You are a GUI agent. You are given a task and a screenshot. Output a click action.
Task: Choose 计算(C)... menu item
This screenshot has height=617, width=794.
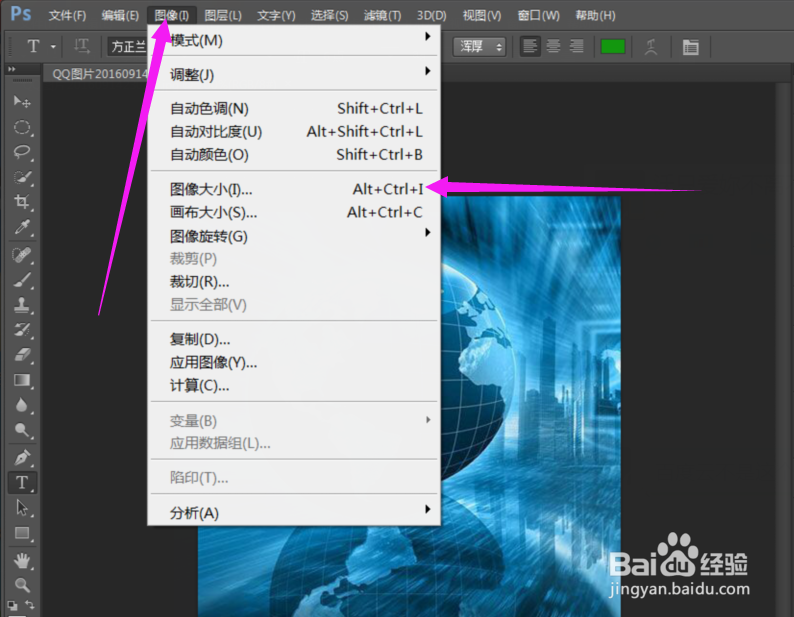pos(294,385)
